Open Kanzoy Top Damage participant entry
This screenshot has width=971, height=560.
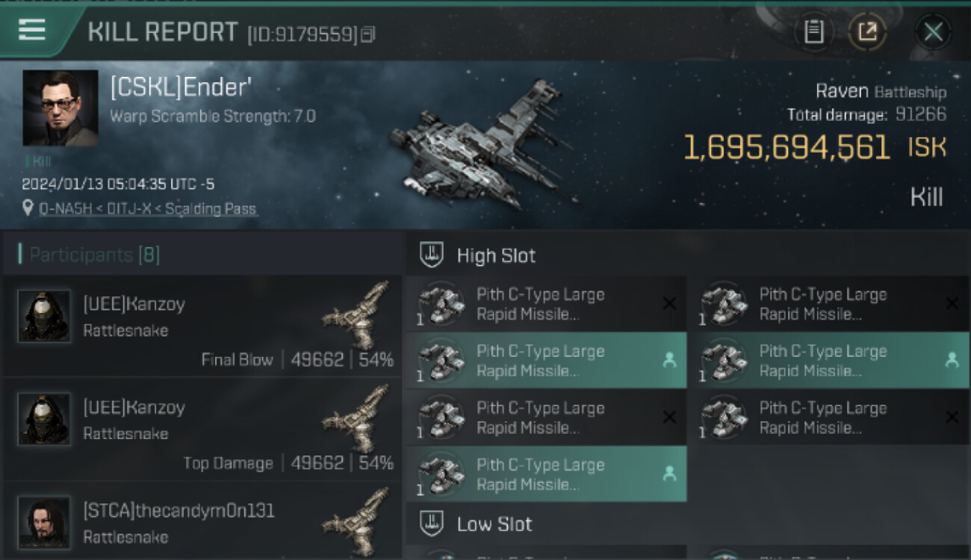tap(202, 429)
